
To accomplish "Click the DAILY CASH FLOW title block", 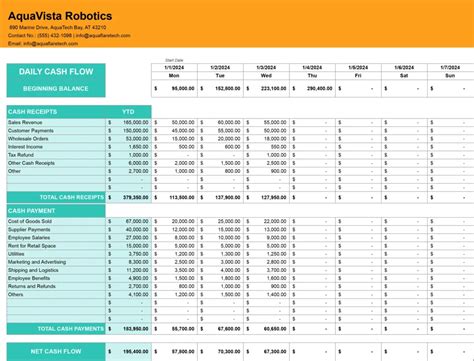I will (x=56, y=80).
